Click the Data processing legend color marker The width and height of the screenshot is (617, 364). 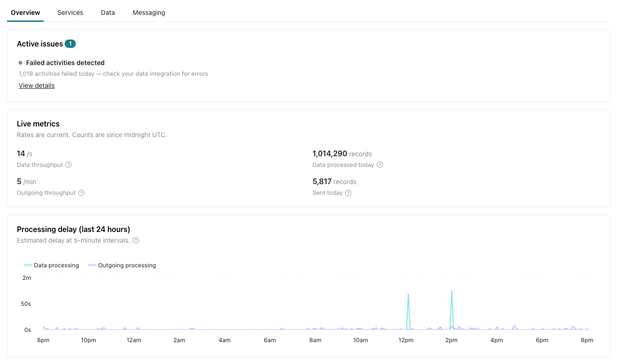(27, 265)
